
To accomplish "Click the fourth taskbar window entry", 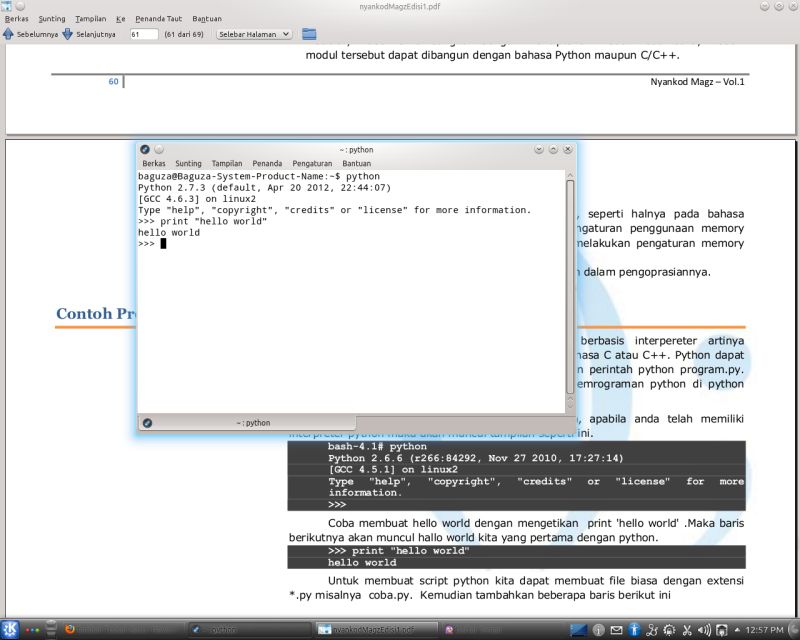I will point(503,630).
